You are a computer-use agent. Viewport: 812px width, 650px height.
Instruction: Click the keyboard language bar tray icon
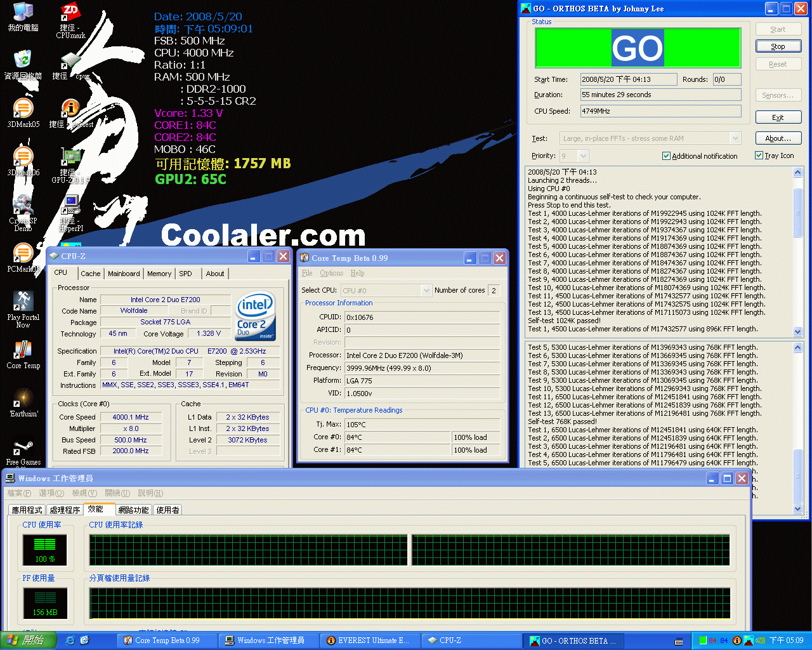point(679,640)
